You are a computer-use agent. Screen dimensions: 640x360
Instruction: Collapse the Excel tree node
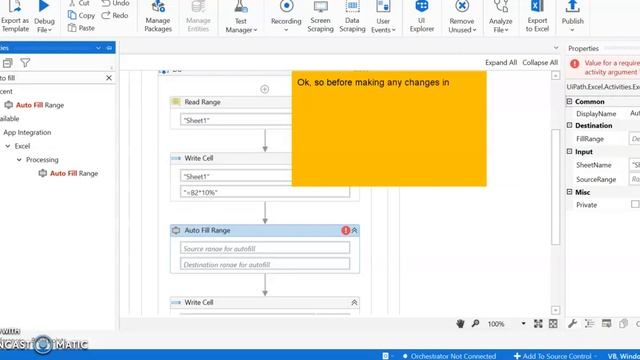[x=8, y=146]
